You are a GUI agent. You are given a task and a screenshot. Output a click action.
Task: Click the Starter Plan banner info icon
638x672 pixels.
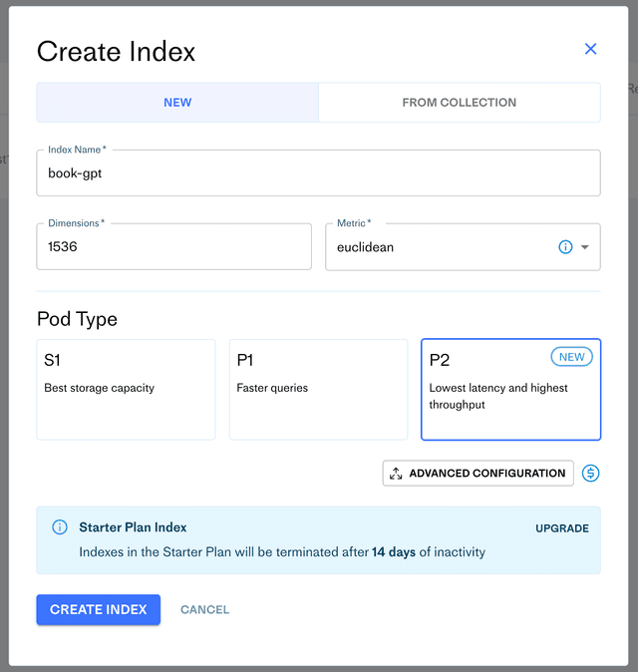60,527
